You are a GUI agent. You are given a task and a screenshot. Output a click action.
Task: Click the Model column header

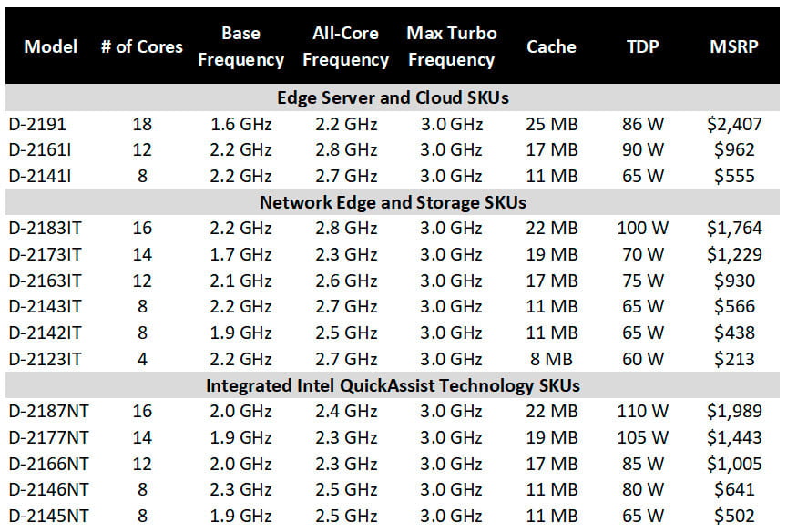(x=51, y=46)
